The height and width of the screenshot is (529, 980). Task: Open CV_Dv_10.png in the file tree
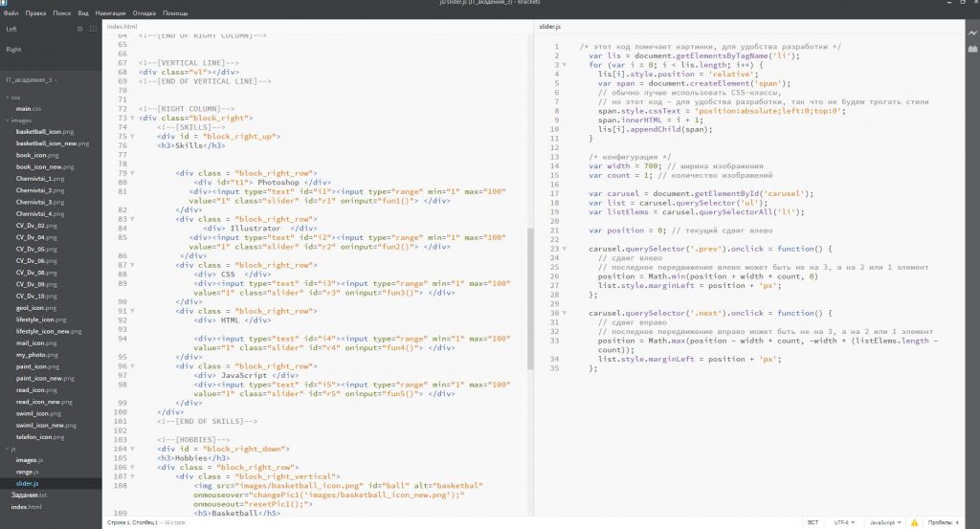(x=36, y=296)
